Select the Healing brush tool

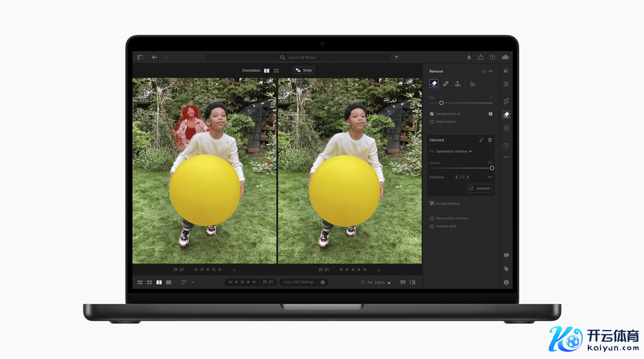tap(446, 84)
